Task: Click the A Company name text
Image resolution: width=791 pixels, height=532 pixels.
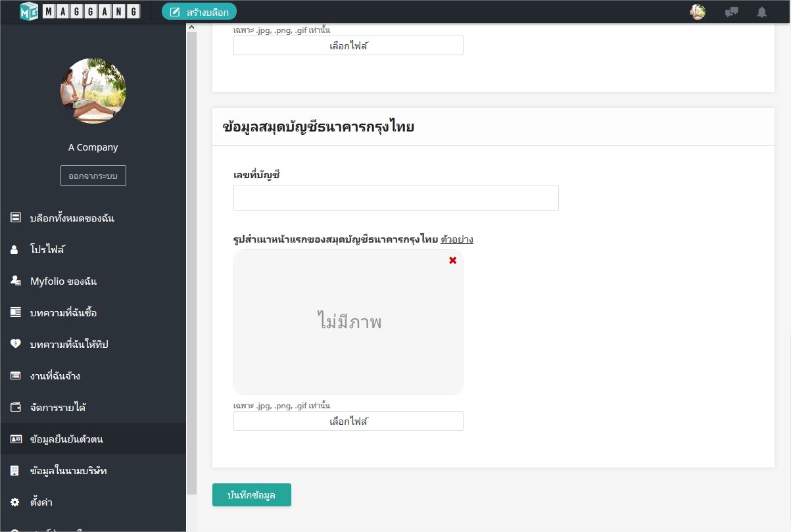Action: pyautogui.click(x=93, y=147)
